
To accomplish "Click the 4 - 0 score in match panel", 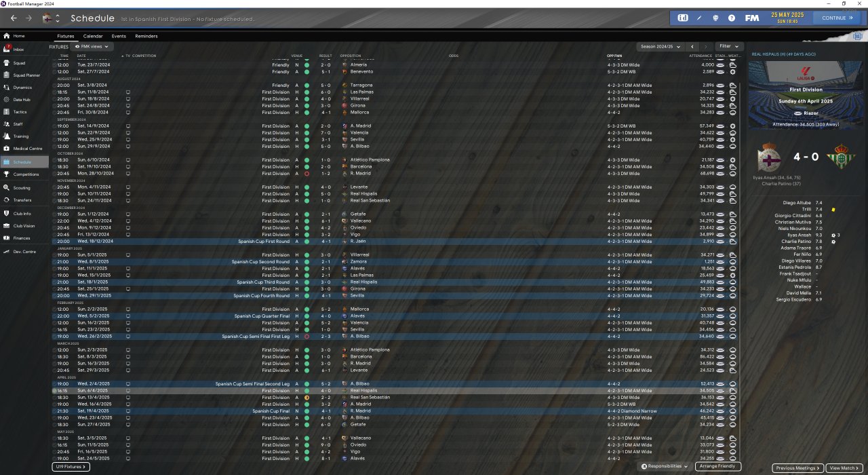I will click(x=806, y=157).
